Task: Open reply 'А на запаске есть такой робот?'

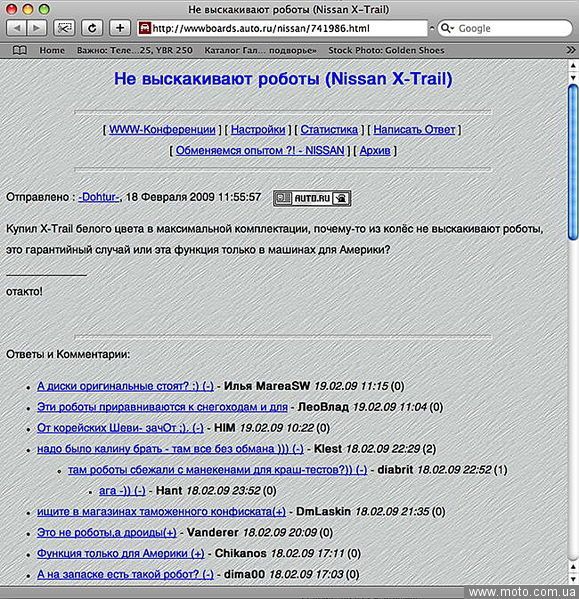Action: click(125, 574)
